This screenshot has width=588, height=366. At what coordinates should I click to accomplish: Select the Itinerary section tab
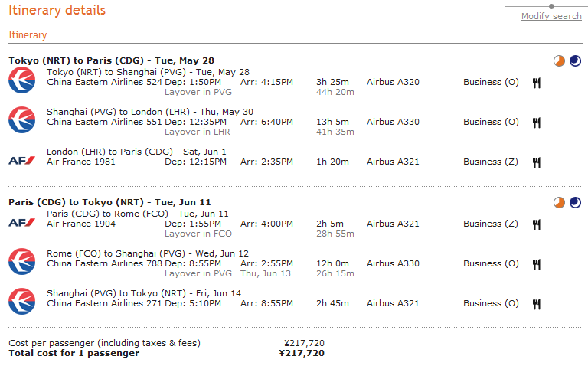pyautogui.click(x=28, y=35)
